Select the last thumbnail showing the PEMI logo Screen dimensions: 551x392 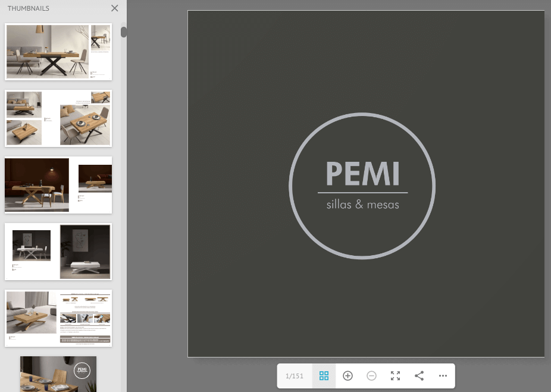(58, 374)
